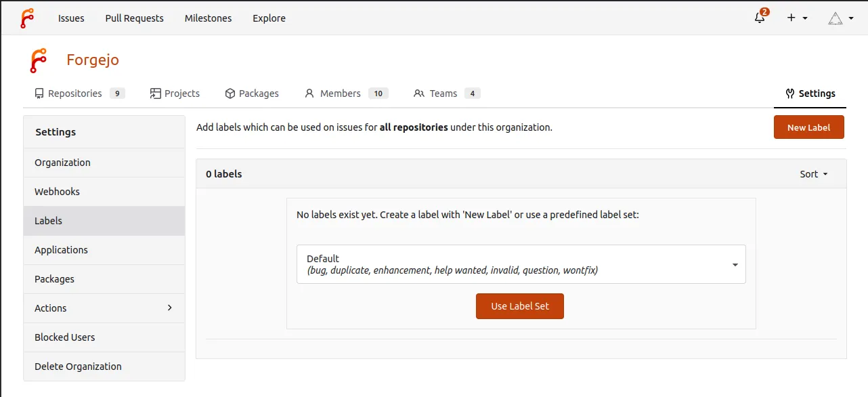Click the Forgejo logo in the top navigation bar
868x397 pixels.
27,18
